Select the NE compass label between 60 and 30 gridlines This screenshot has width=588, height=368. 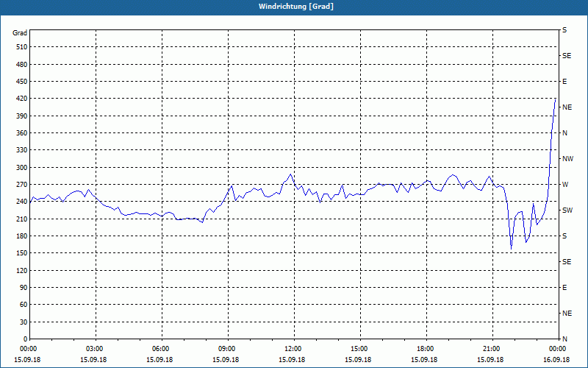point(567,314)
